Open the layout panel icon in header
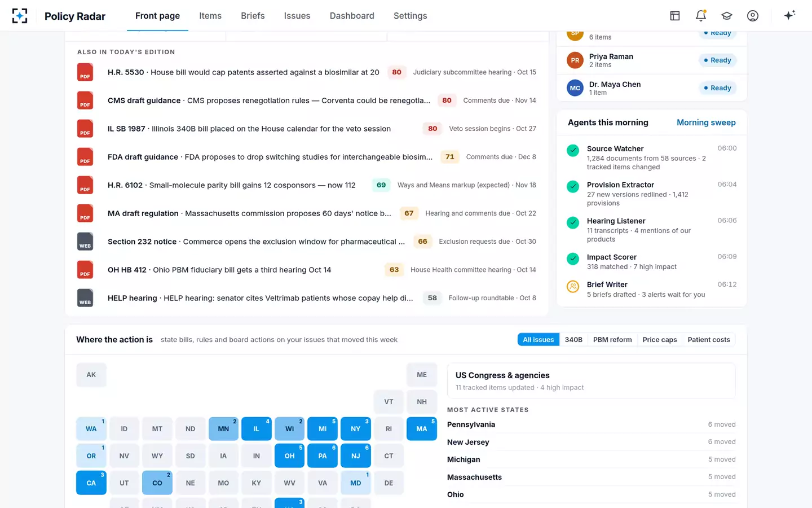The width and height of the screenshot is (812, 508). coord(675,16)
